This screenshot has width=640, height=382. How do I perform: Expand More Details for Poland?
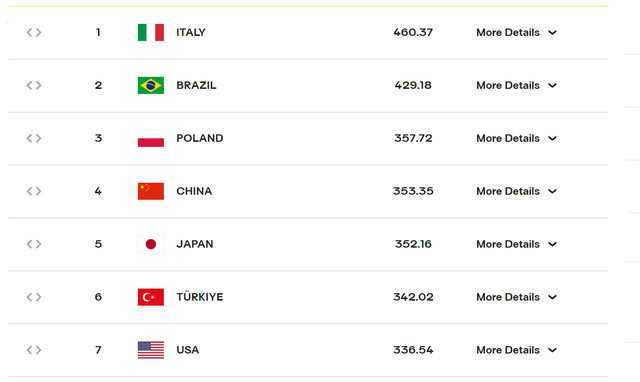point(516,138)
